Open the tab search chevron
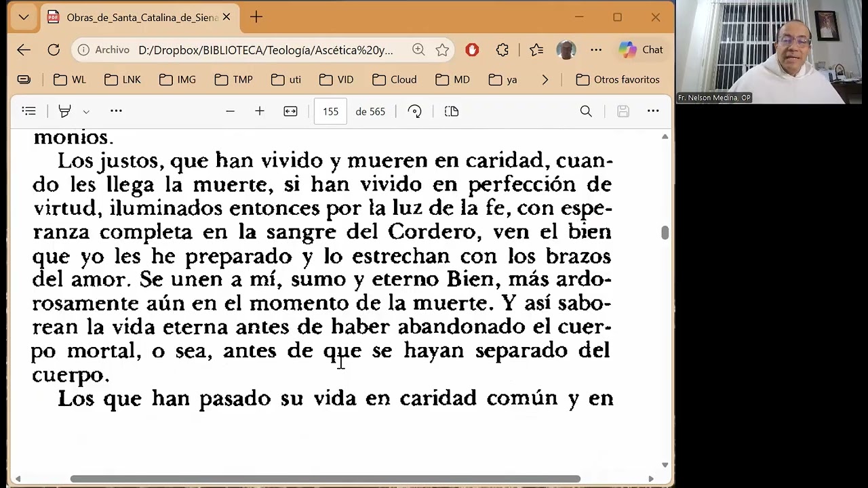 coord(24,18)
